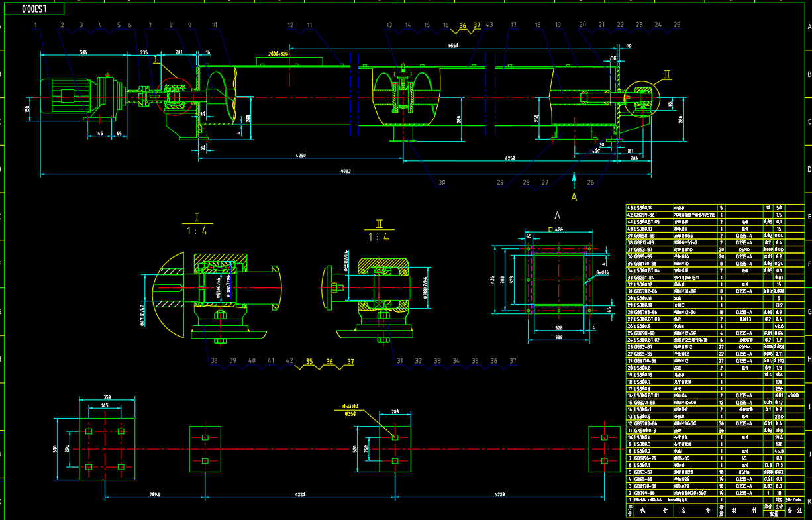
Task: Click the 95 dimension under the reducer base
Action: [120, 134]
